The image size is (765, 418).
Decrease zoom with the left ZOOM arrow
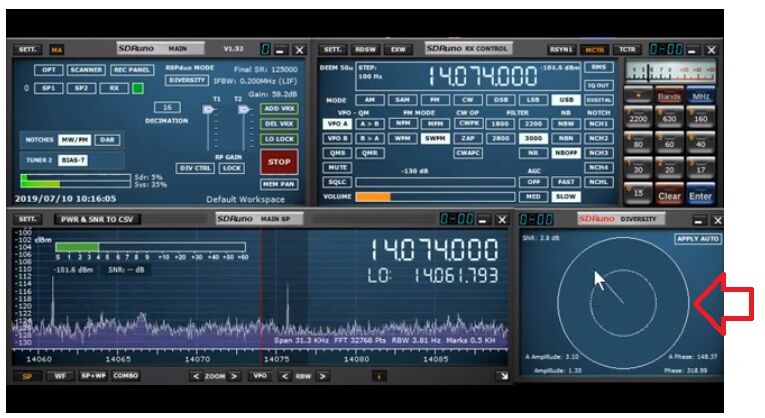coord(196,376)
